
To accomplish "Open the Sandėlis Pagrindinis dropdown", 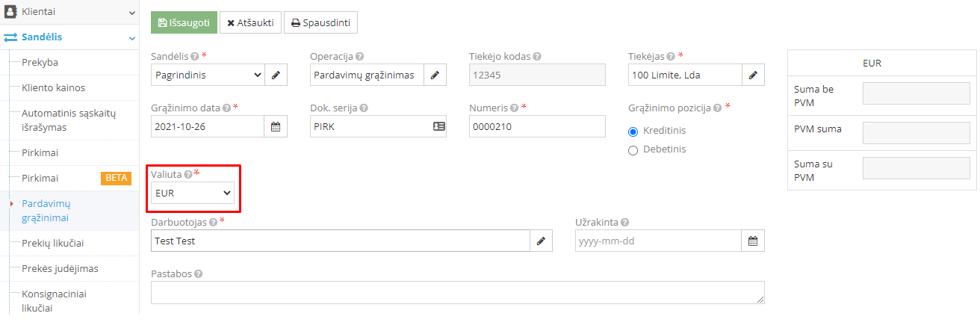I will (208, 75).
